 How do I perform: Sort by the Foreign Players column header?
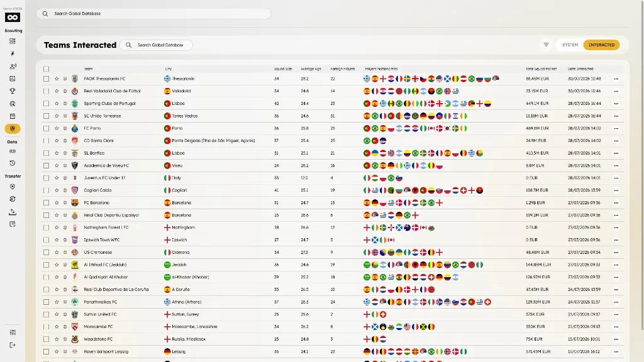point(343,69)
